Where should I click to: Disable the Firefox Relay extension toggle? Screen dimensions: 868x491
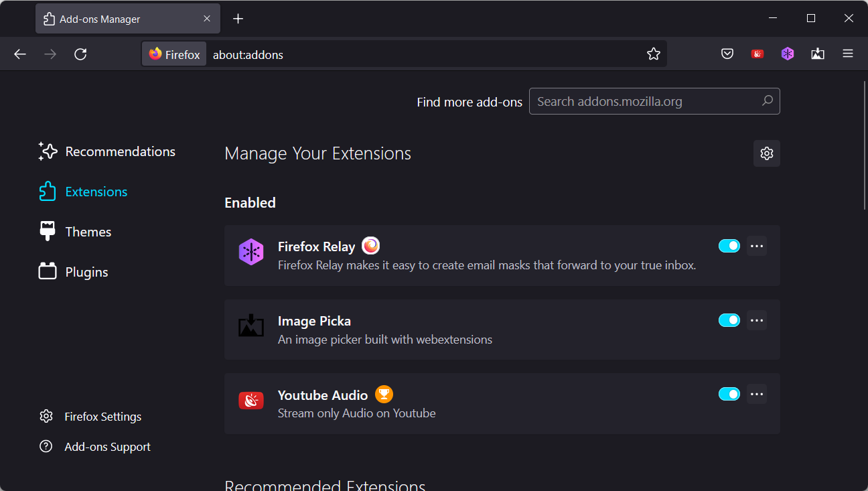point(729,246)
